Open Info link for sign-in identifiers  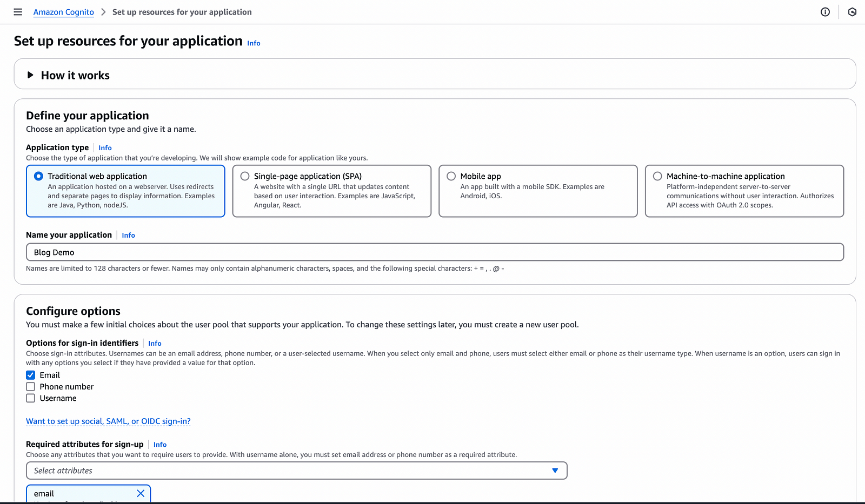[x=155, y=343]
